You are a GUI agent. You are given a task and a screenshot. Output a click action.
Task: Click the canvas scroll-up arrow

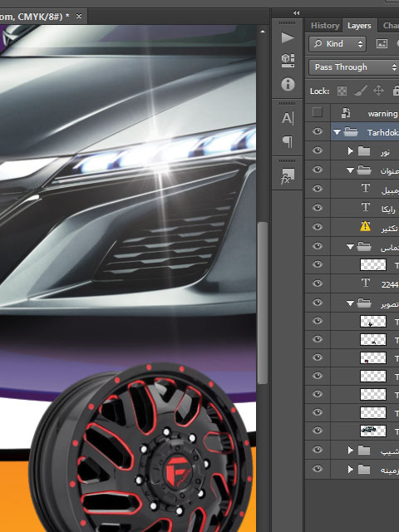point(263,32)
